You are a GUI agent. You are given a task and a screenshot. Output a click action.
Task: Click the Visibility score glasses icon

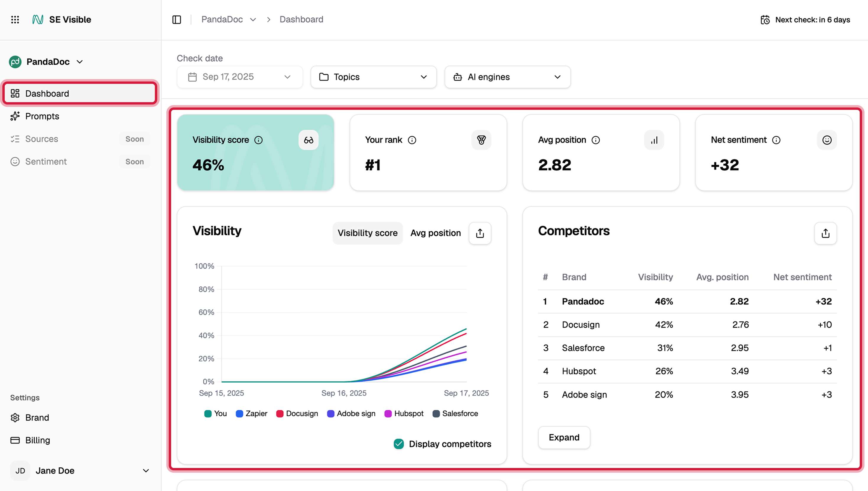coord(308,140)
